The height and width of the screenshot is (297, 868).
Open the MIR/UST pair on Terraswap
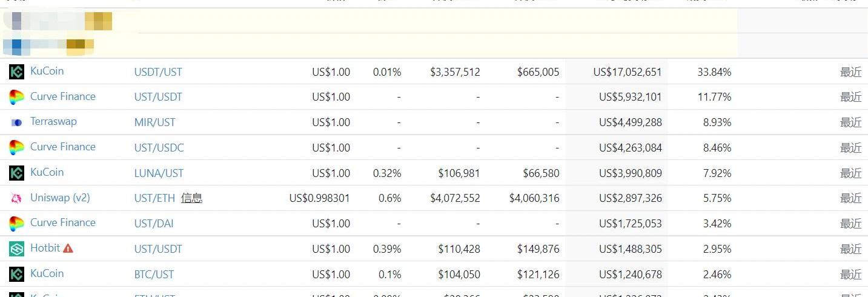154,122
